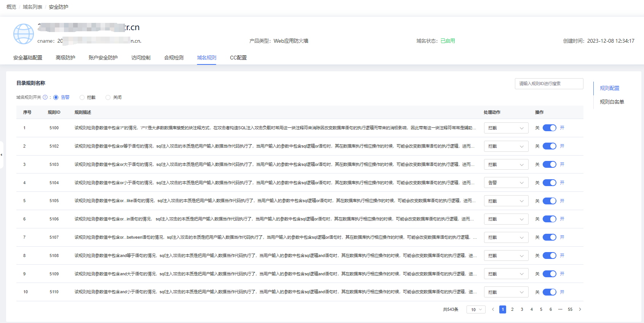The image size is (644, 323).
Task: Click chevron arrow in rule 5106 action box
Action: click(x=521, y=219)
